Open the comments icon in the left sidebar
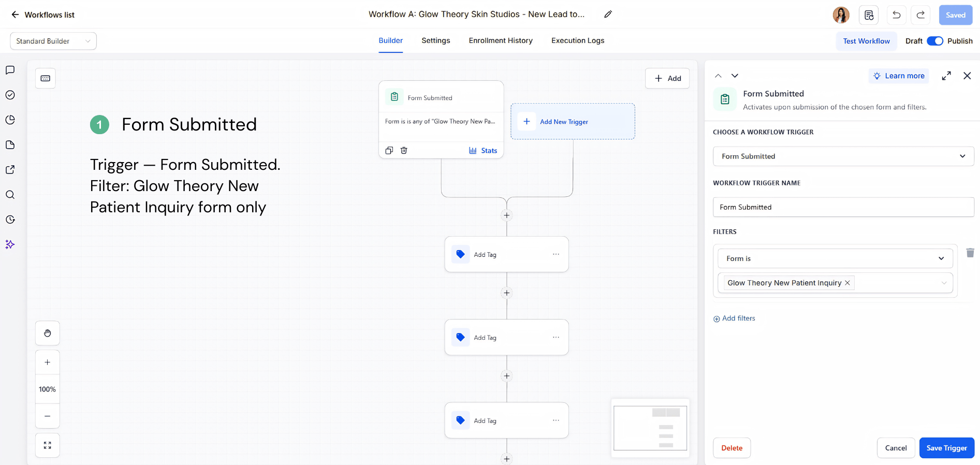 click(x=10, y=70)
